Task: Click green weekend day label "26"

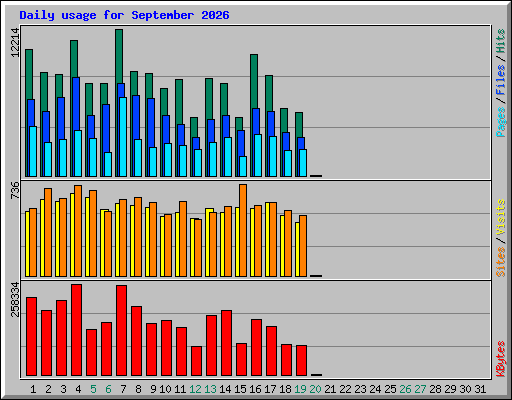Action: point(405,389)
